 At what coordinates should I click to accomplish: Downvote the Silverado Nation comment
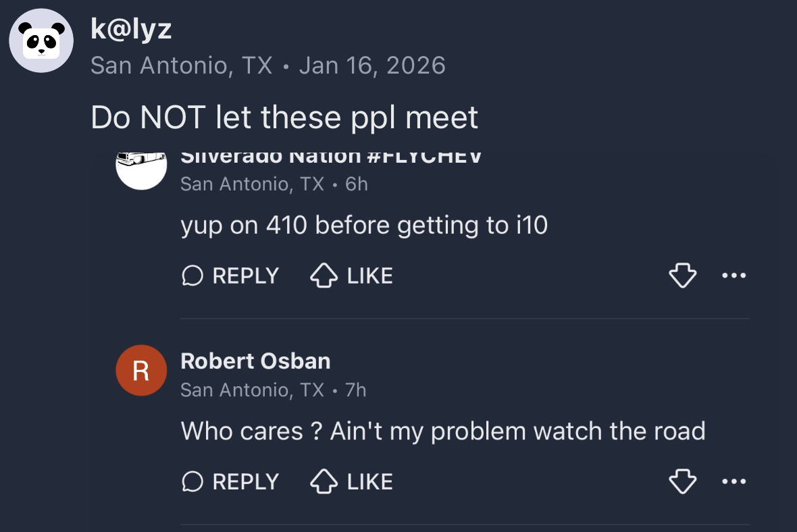682,275
